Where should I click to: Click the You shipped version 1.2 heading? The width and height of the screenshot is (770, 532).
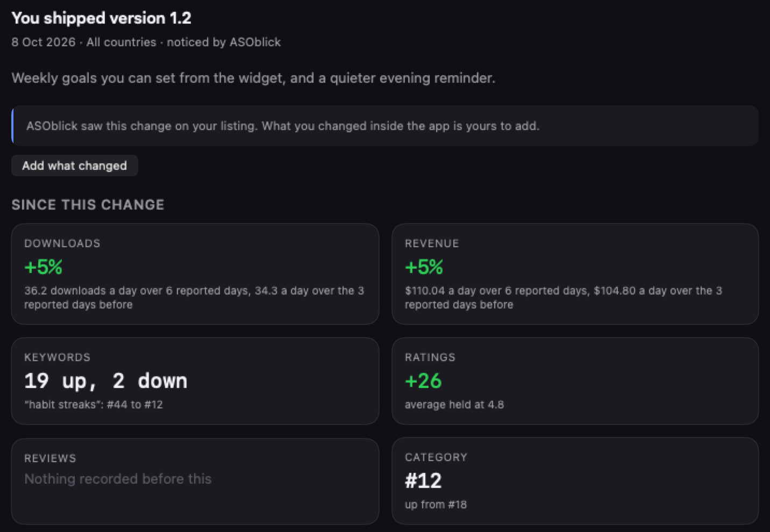tap(102, 18)
